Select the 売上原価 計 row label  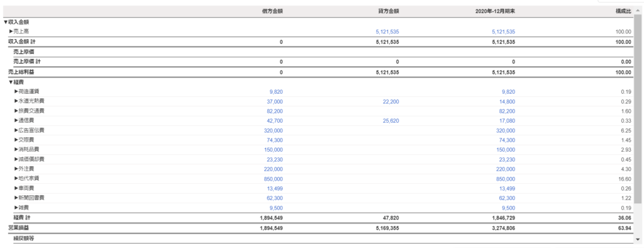coord(26,62)
